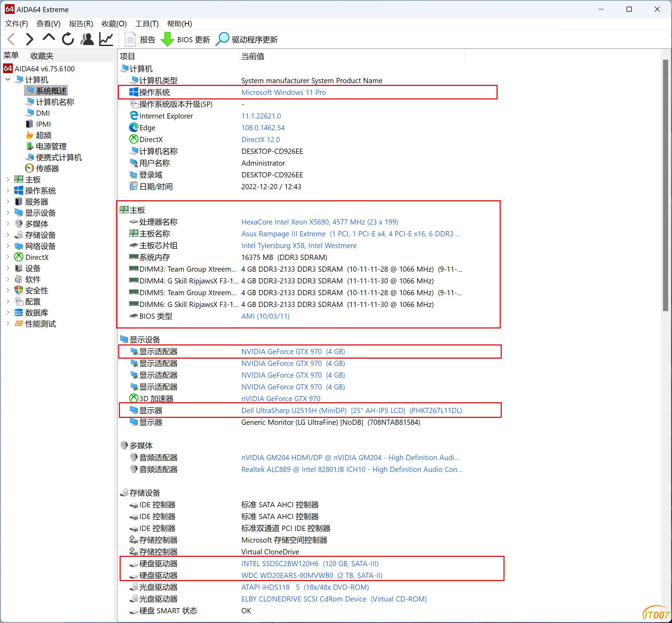Click the INTEL SSDSC2BW120H6 drive link
The image size is (672, 623).
[310, 563]
